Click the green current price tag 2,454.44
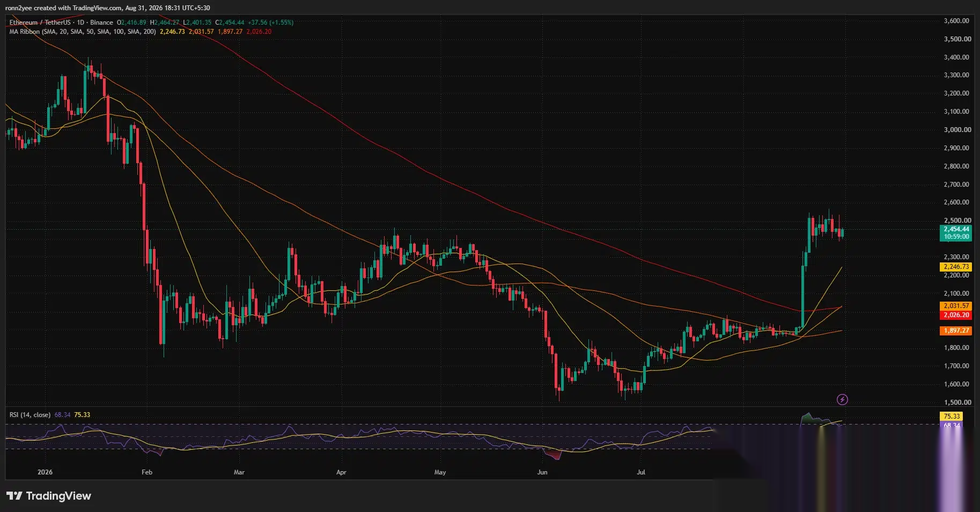Viewport: 980px width, 512px height. tap(956, 233)
